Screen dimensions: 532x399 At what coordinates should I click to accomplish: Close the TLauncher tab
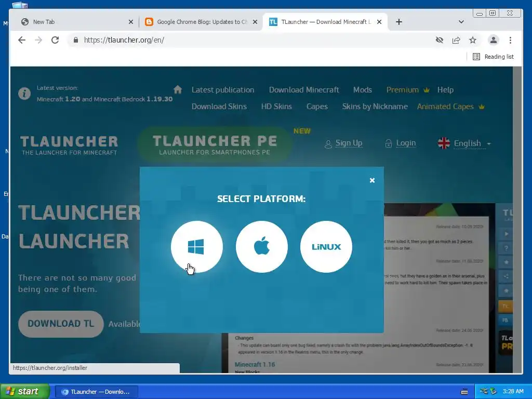tap(379, 22)
